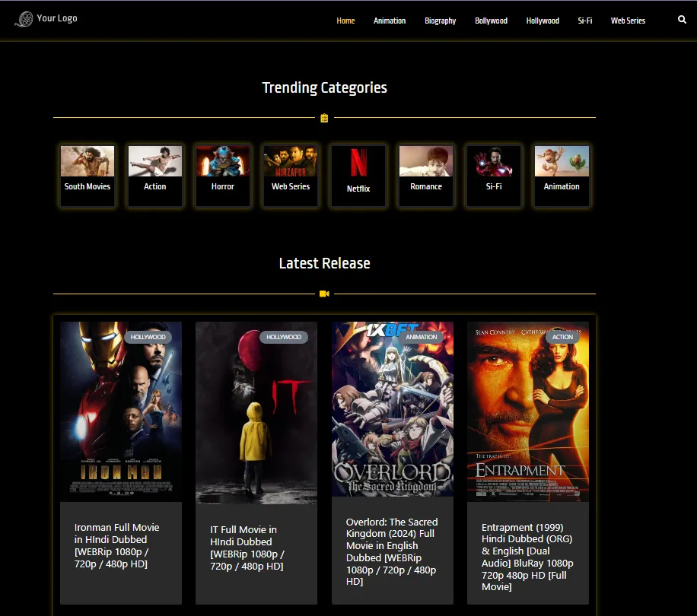
Task: Click the South Movies category label
Action: 87,186
